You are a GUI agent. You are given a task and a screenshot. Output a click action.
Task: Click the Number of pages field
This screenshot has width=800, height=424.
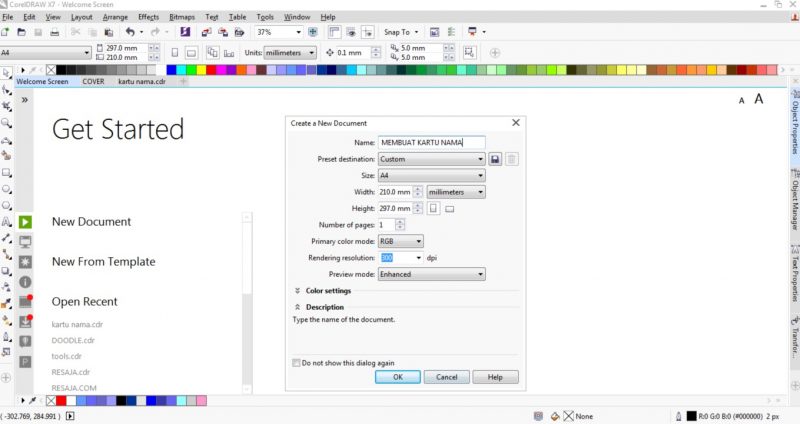click(386, 225)
